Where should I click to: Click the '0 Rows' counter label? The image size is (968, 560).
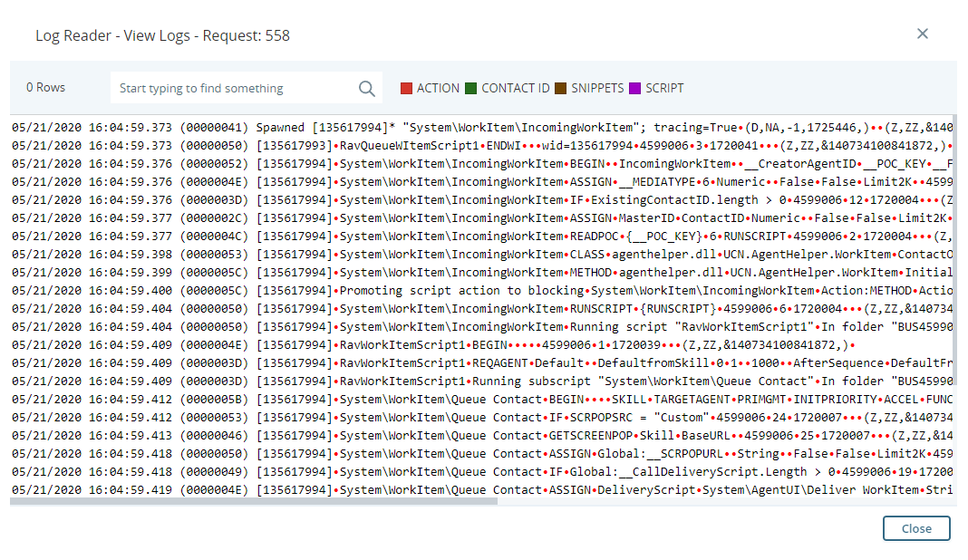[45, 88]
